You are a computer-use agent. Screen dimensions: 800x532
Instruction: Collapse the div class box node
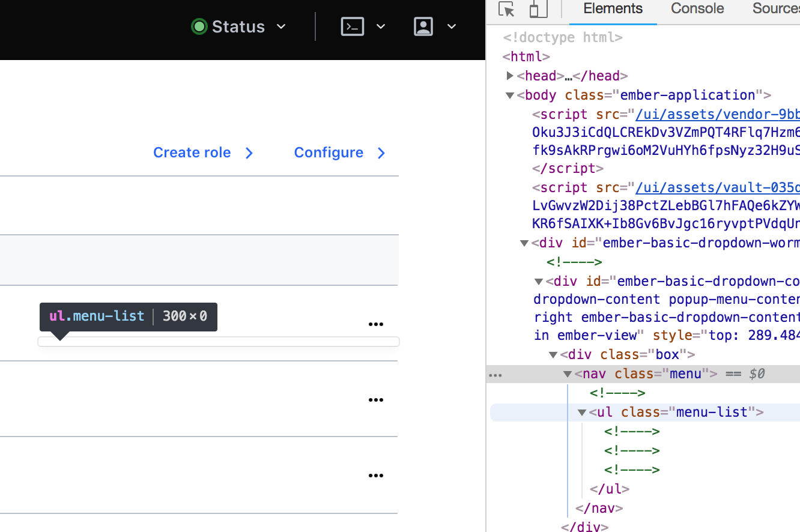(x=553, y=355)
